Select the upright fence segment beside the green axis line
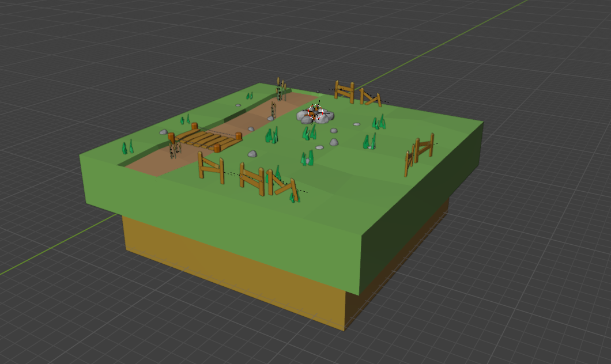 345,92
